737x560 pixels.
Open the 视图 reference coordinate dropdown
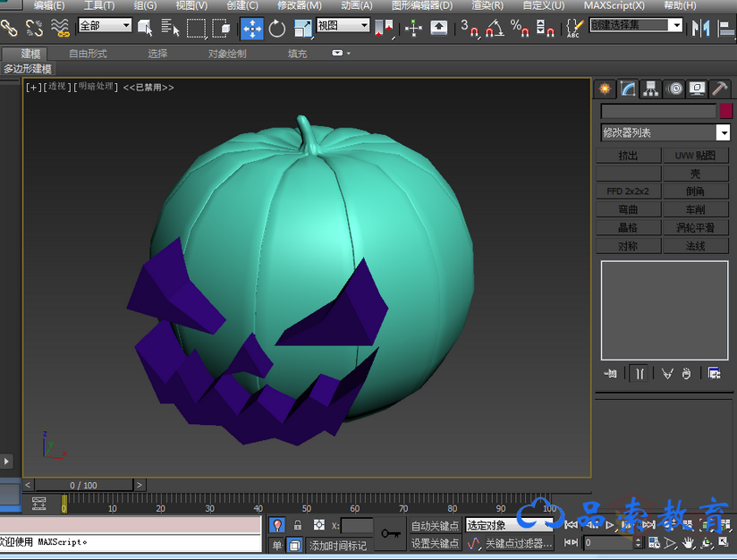click(x=363, y=26)
